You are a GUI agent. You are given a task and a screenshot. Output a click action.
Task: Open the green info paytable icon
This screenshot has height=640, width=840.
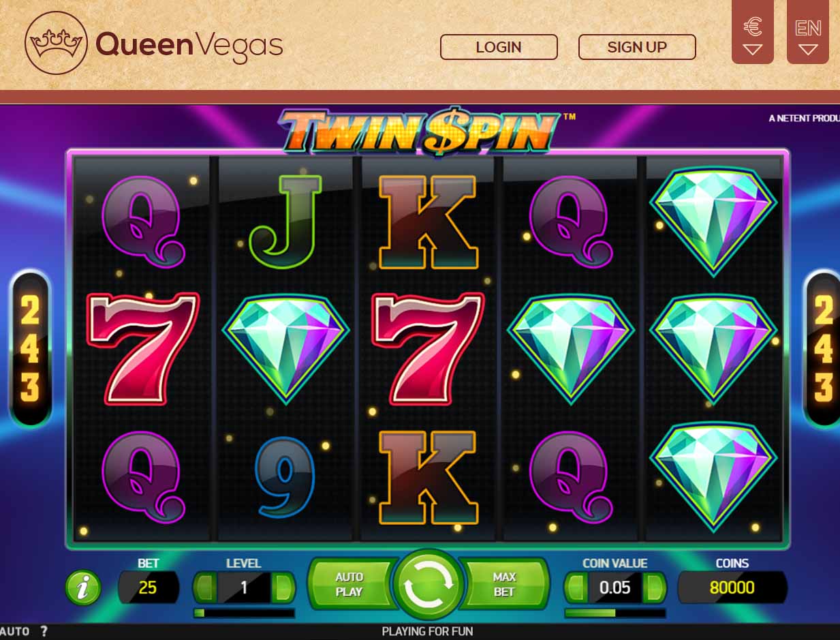pos(83,588)
